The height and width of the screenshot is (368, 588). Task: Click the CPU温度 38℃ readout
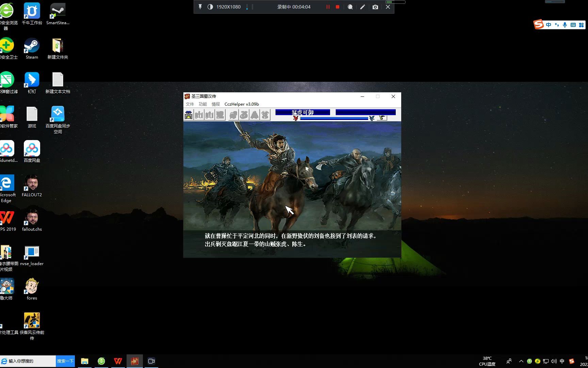pyautogui.click(x=487, y=361)
